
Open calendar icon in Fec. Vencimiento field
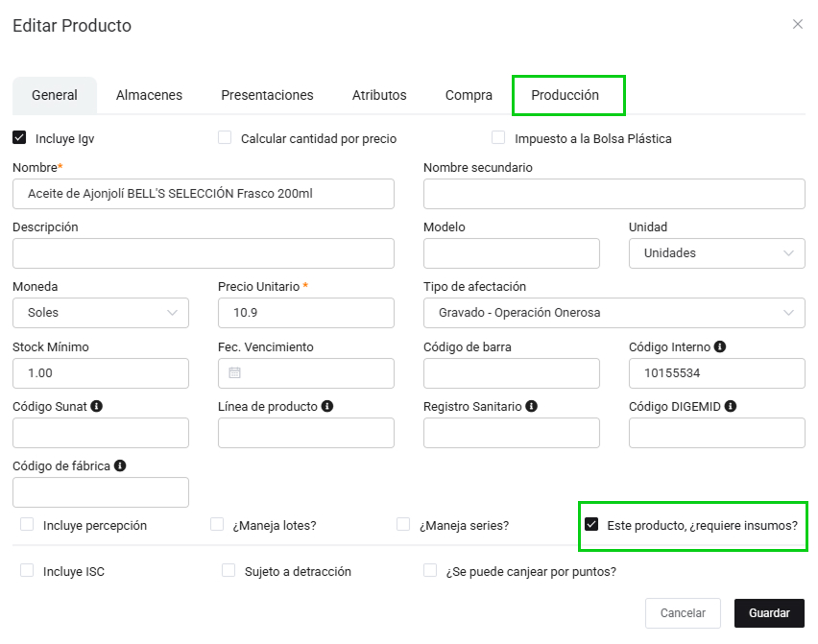click(x=235, y=373)
